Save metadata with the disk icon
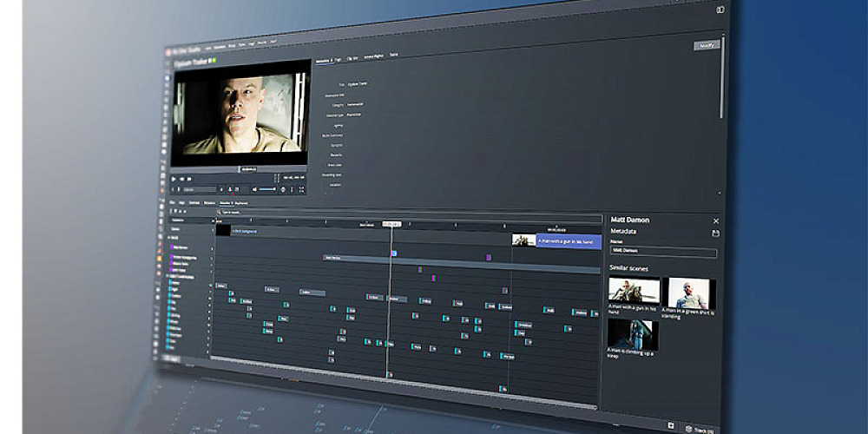This screenshot has width=868, height=434. click(x=715, y=234)
